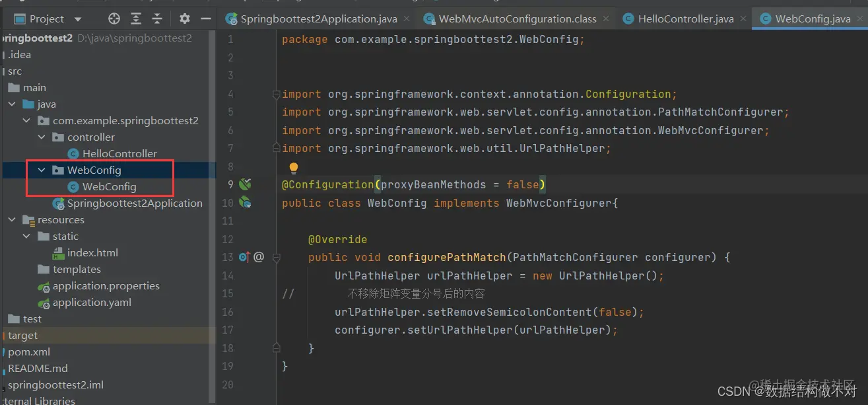Fold the imports block at line 4
This screenshot has height=405, width=868.
click(277, 94)
